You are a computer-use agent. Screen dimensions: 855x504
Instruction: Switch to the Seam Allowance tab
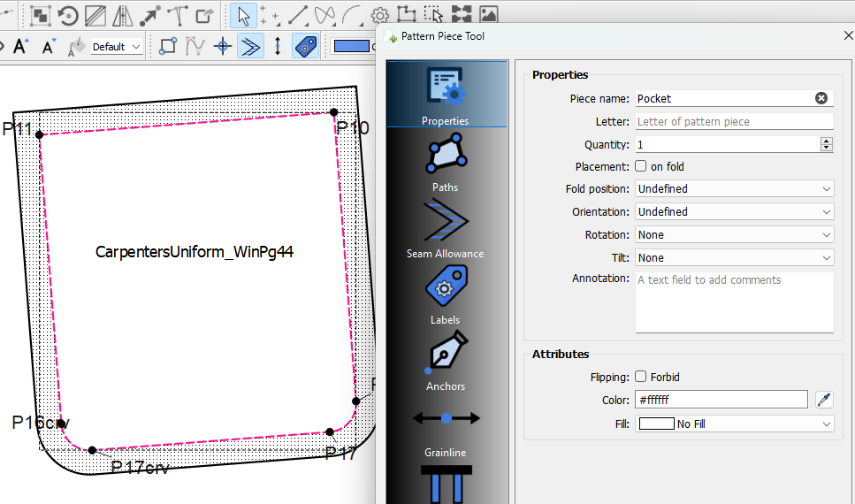coord(445,228)
